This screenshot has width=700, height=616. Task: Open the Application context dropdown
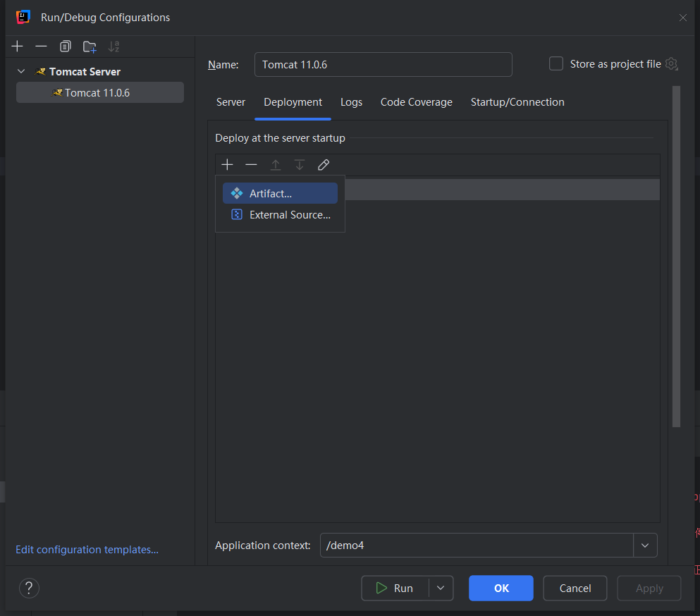click(645, 545)
